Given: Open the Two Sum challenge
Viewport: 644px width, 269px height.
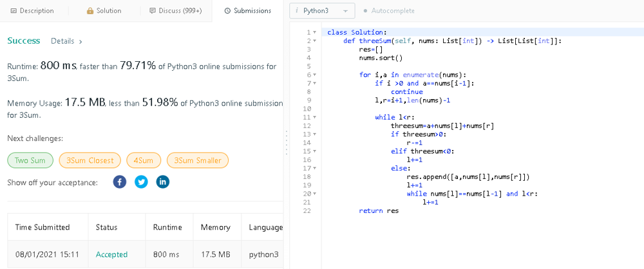Looking at the screenshot, I should [30, 160].
